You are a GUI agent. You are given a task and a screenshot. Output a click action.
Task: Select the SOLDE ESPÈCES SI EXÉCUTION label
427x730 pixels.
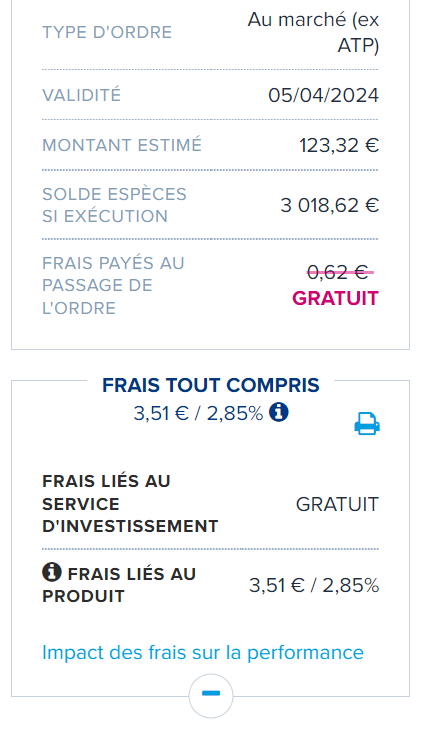[115, 205]
